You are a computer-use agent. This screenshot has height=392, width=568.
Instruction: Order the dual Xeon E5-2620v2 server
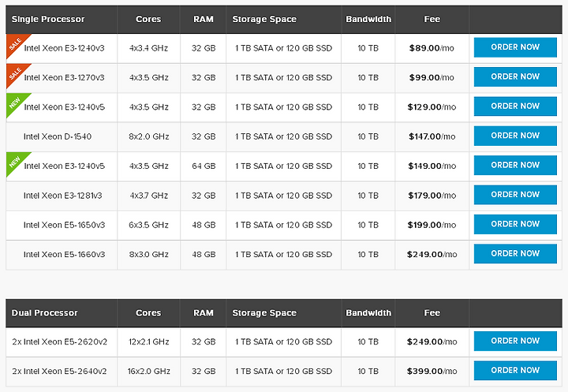click(515, 342)
